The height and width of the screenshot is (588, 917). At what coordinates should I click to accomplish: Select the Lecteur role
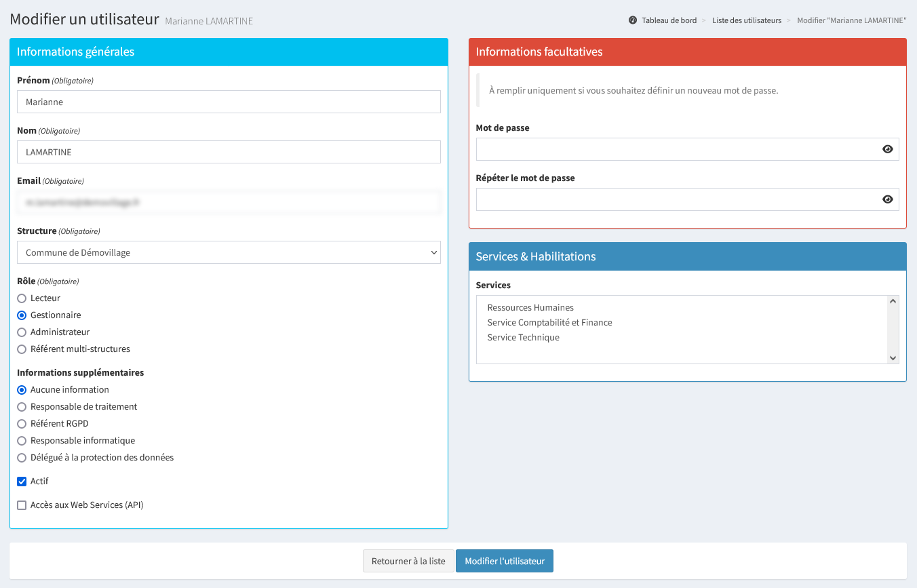pos(22,298)
